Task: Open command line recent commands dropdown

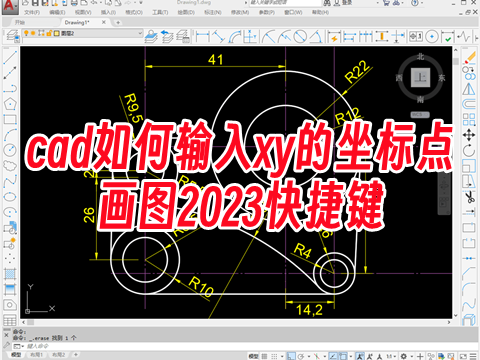Action: [18, 346]
